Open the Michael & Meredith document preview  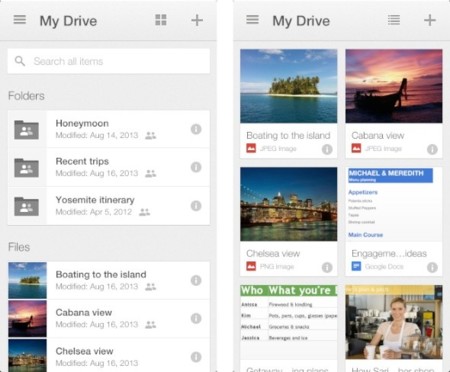coord(394,204)
